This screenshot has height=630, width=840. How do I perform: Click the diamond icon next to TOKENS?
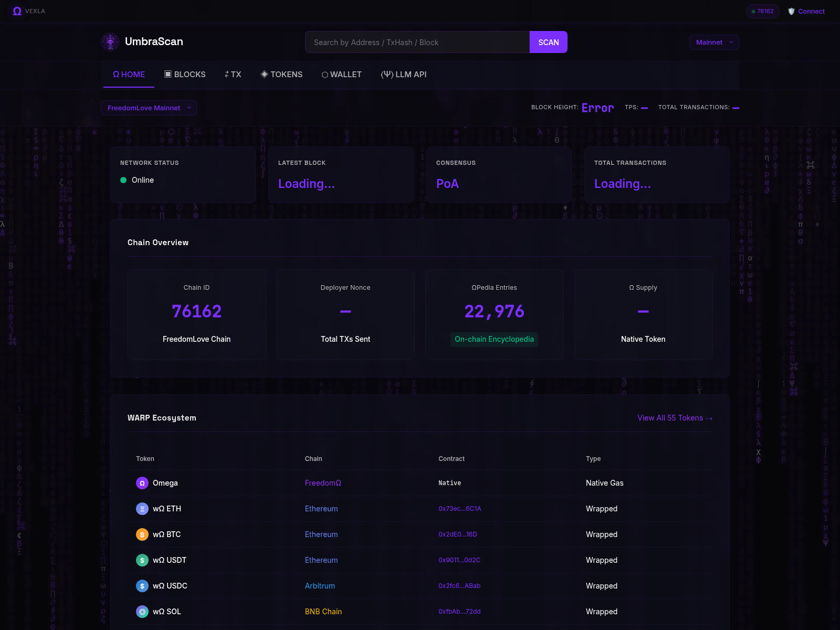(x=265, y=75)
